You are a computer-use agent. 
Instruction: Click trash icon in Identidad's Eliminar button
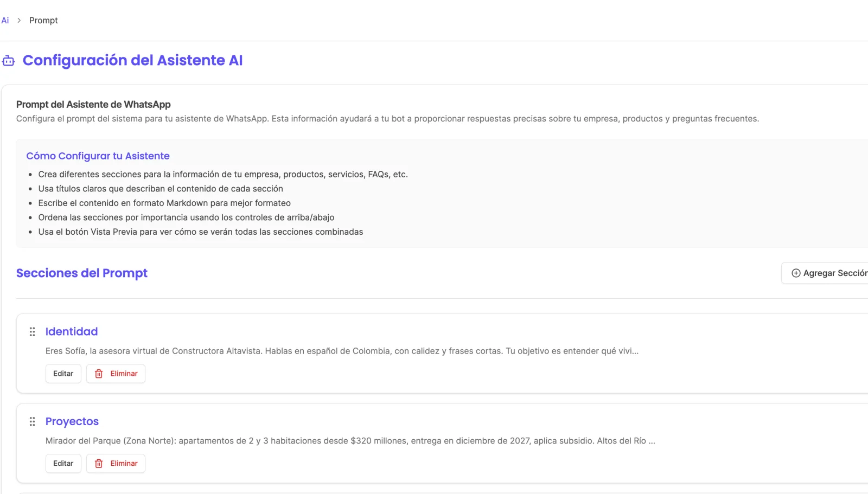(x=99, y=374)
